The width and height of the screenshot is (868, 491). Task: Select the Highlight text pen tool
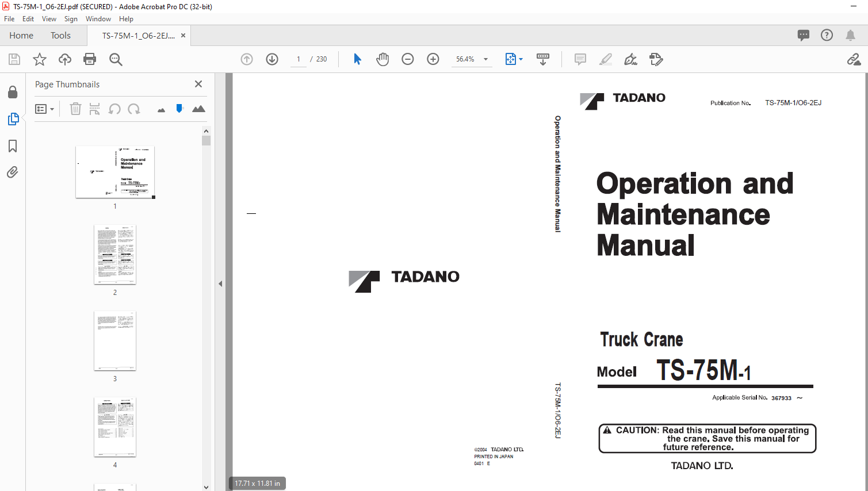coord(606,59)
